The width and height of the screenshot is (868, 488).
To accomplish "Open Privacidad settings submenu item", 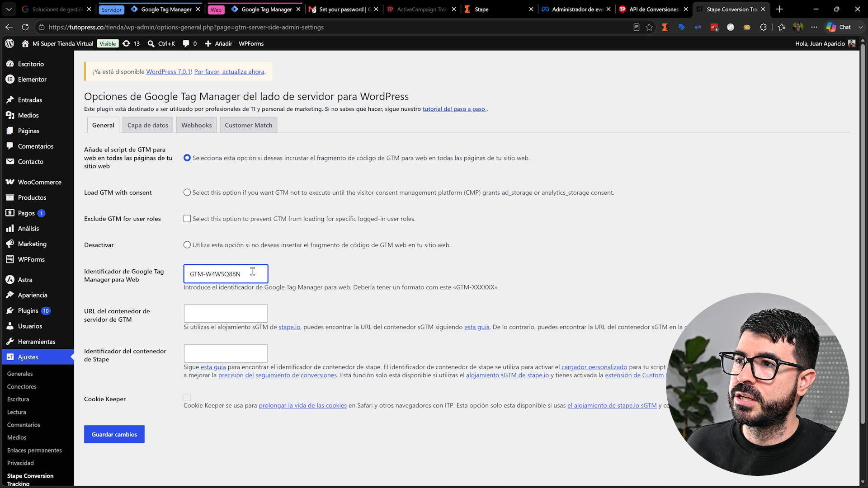I will pyautogui.click(x=20, y=463).
